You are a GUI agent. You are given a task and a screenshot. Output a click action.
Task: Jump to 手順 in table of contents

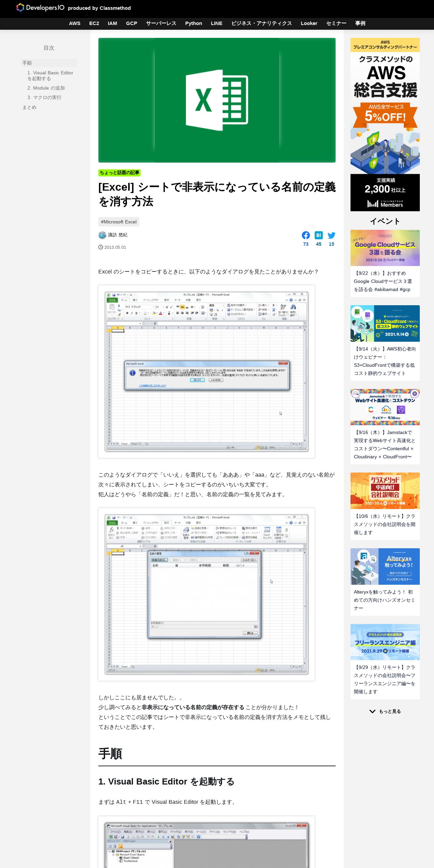pyautogui.click(x=49, y=63)
